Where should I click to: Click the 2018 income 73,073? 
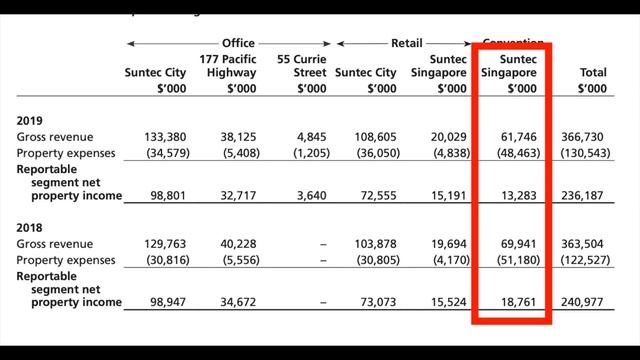[x=378, y=302]
